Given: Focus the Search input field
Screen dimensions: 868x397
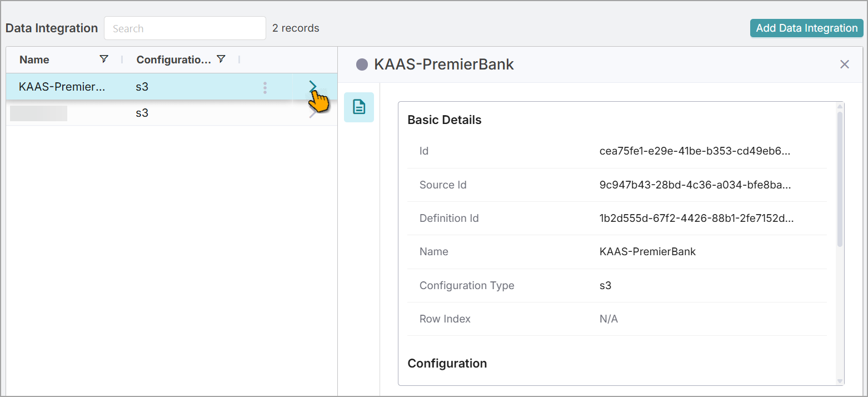Looking at the screenshot, I should click(185, 28).
